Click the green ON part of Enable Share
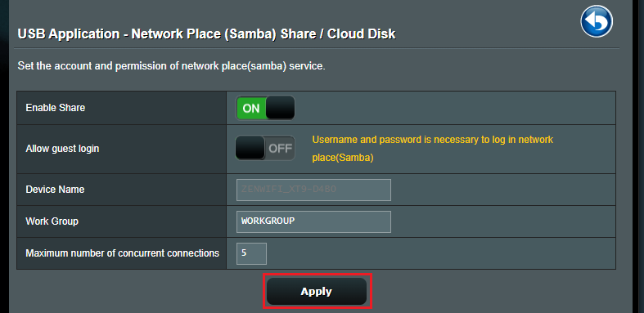The height and width of the screenshot is (313, 644). tap(251, 108)
